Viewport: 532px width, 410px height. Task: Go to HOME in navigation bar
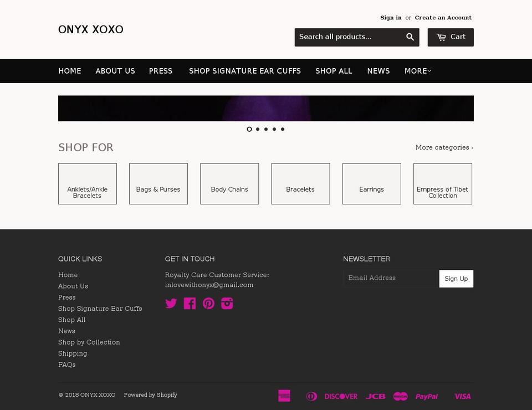pos(70,71)
